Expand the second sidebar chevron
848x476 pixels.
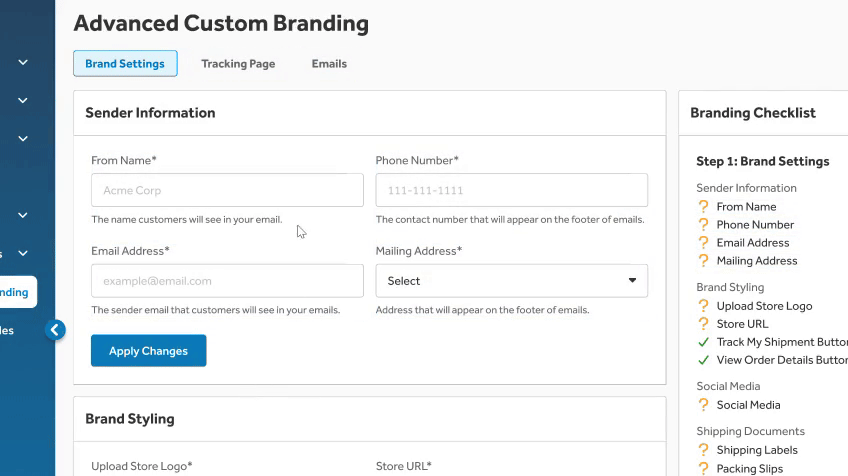(23, 100)
